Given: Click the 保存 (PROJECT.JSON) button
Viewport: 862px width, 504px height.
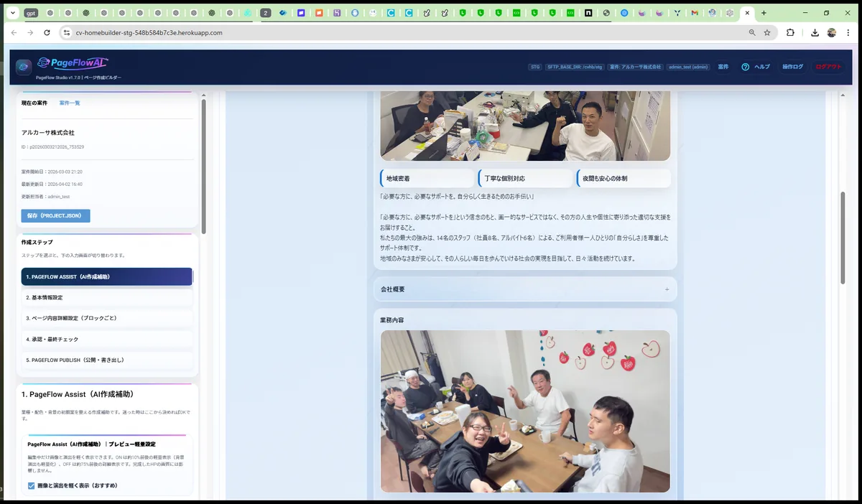Looking at the screenshot, I should pyautogui.click(x=55, y=215).
